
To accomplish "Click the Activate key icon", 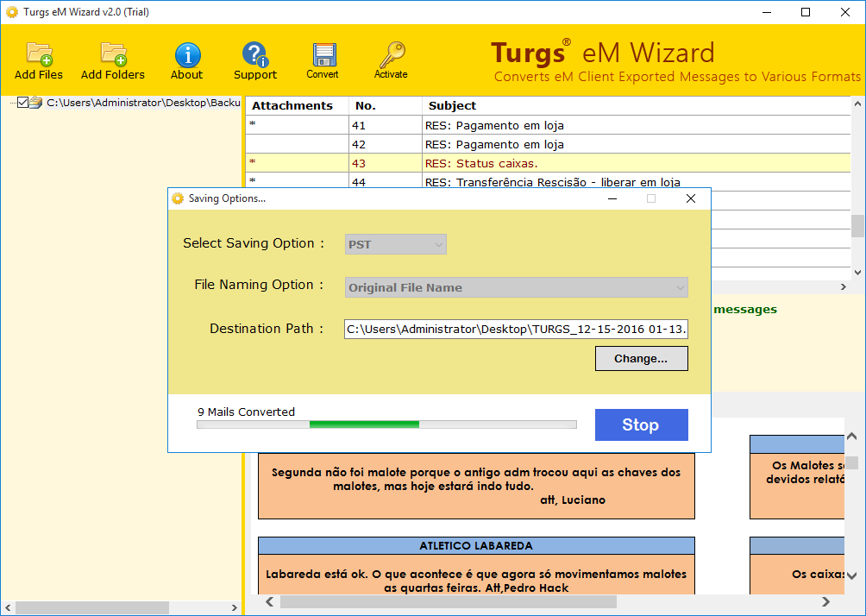I will [392, 54].
